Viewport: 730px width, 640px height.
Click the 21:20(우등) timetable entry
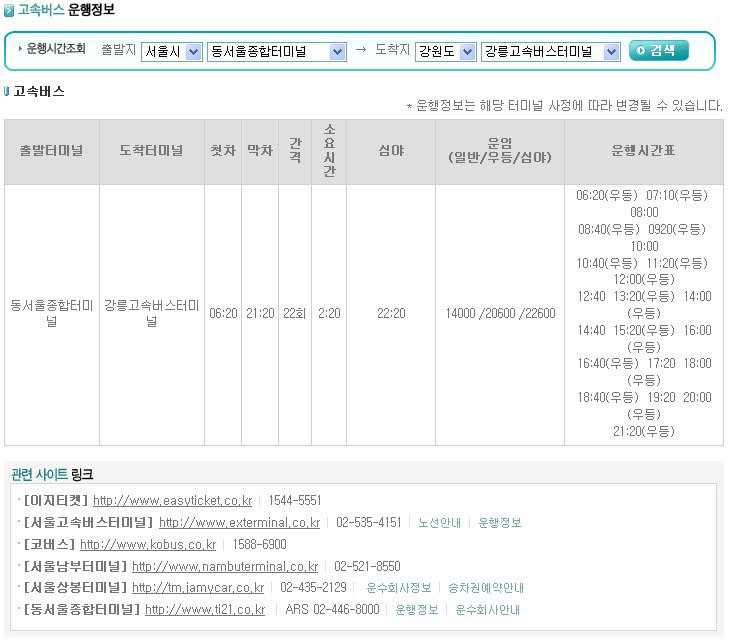[643, 431]
